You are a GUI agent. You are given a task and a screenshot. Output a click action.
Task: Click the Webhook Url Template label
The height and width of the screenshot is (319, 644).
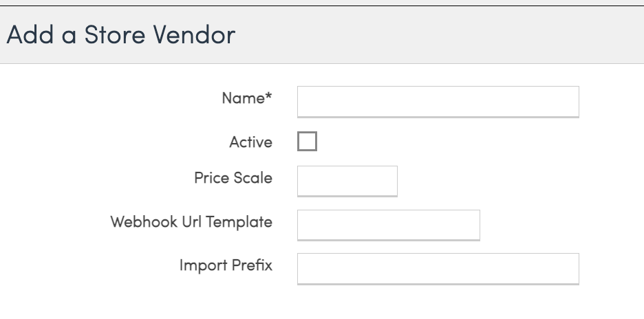point(191,222)
